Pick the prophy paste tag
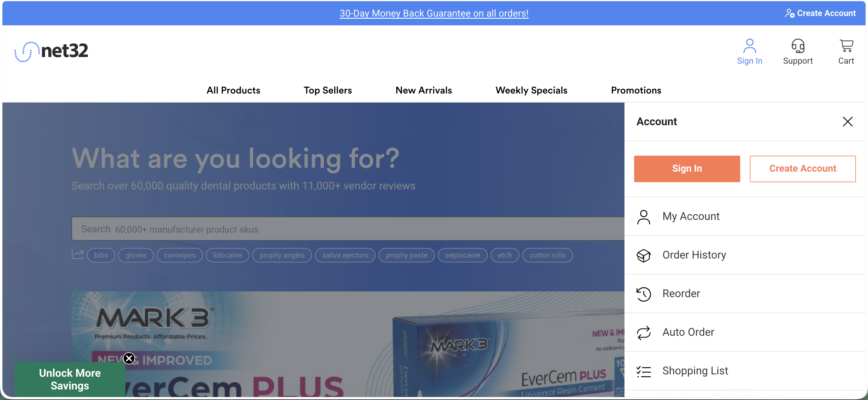 click(406, 255)
